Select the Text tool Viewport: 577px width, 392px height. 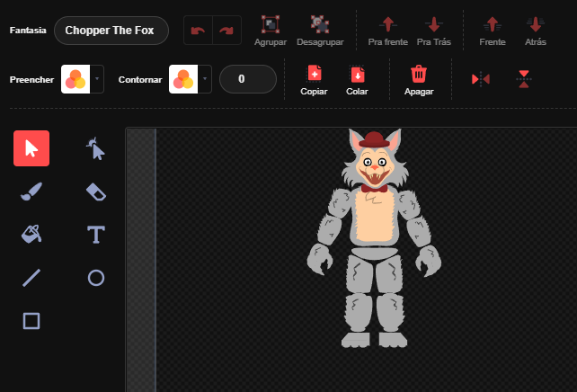click(96, 235)
